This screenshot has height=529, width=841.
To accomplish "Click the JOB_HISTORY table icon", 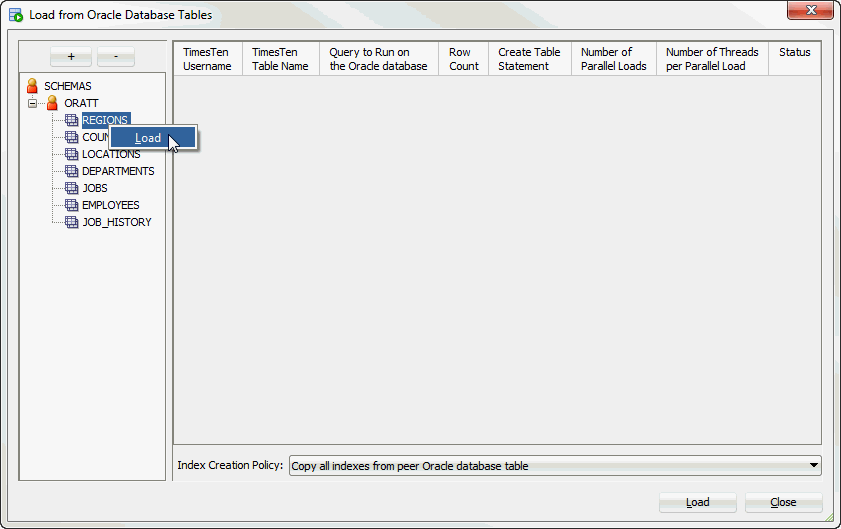I will click(71, 222).
